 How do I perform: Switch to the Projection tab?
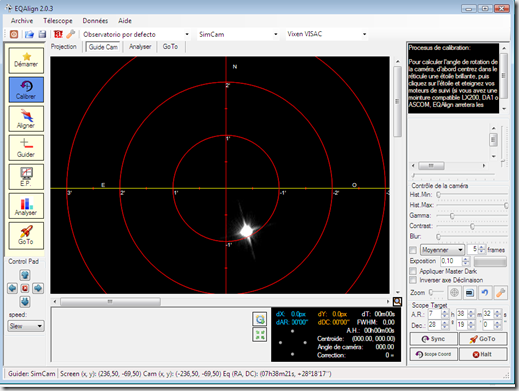point(64,47)
